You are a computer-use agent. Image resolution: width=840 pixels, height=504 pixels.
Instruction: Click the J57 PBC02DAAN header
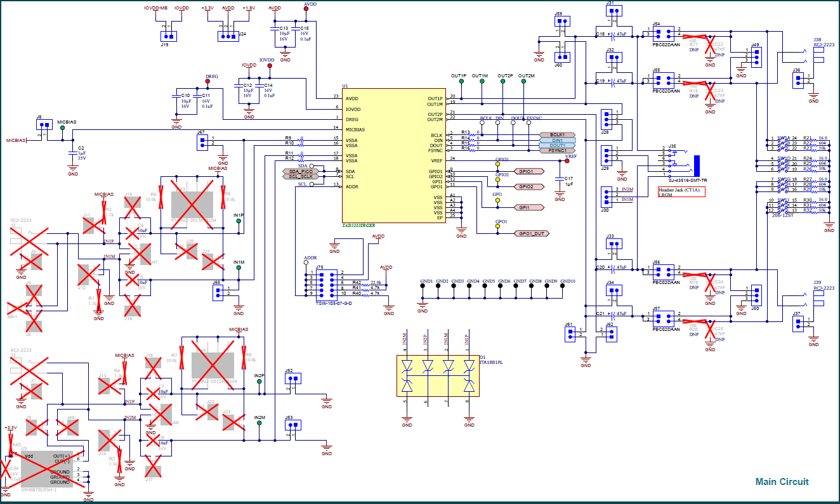coord(662,318)
